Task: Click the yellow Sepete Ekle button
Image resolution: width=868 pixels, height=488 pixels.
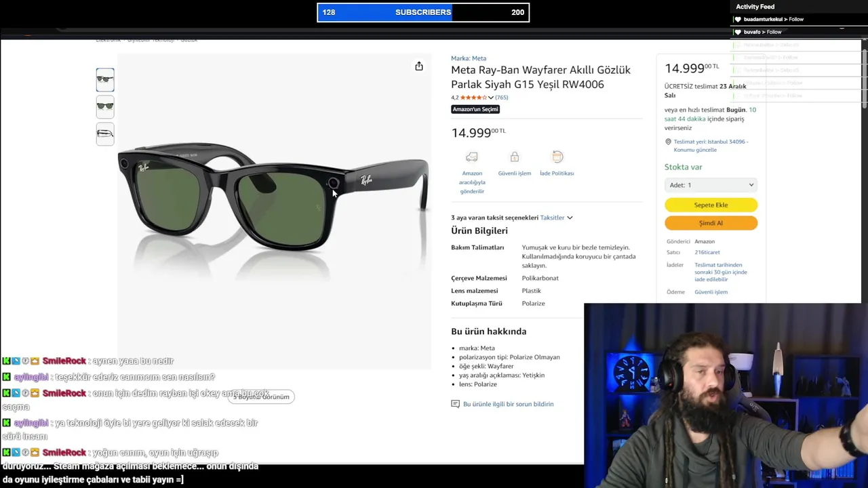Action: [711, 205]
